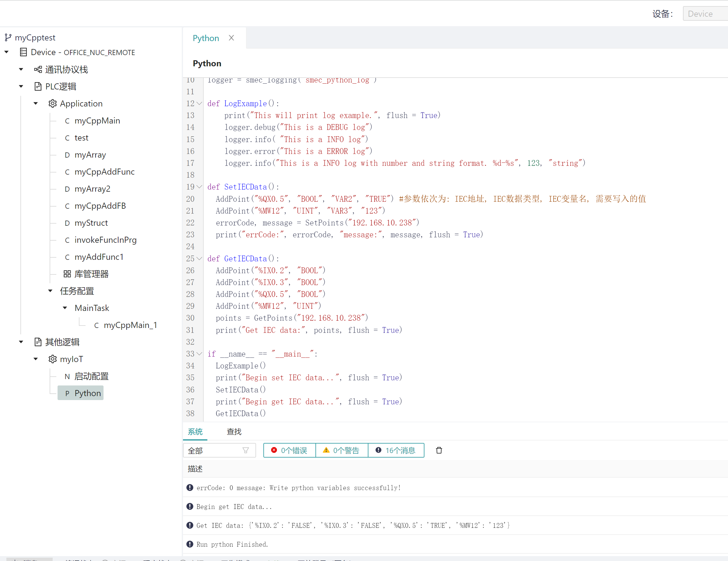Fold the LogExample function at line 12
Screen dimensions: 728x561
(199, 104)
